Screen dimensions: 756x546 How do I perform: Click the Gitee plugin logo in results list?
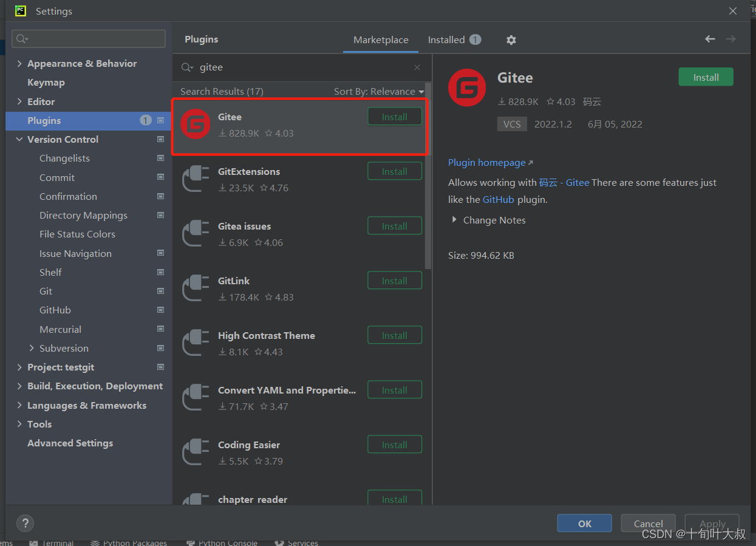196,124
